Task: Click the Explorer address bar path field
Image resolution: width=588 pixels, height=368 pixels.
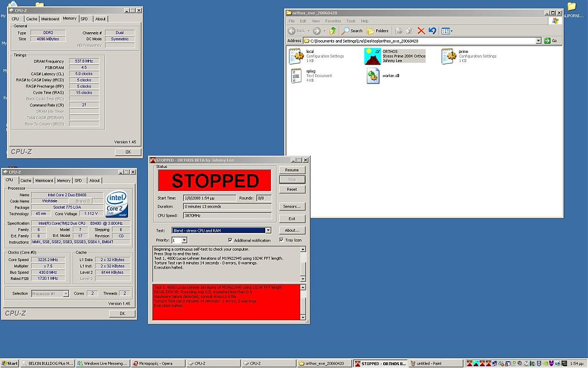Action: pyautogui.click(x=419, y=41)
